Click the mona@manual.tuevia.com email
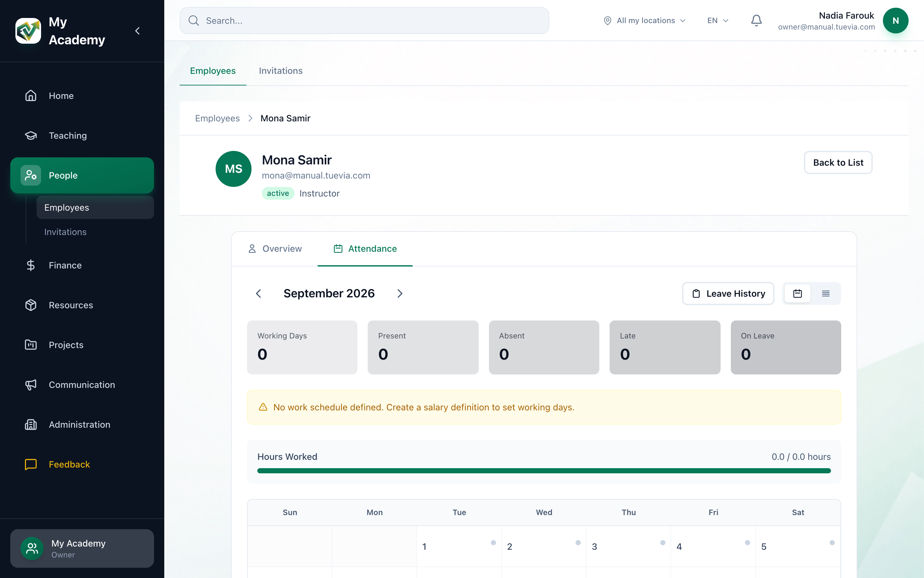Screen dimensions: 924x578 coord(316,175)
